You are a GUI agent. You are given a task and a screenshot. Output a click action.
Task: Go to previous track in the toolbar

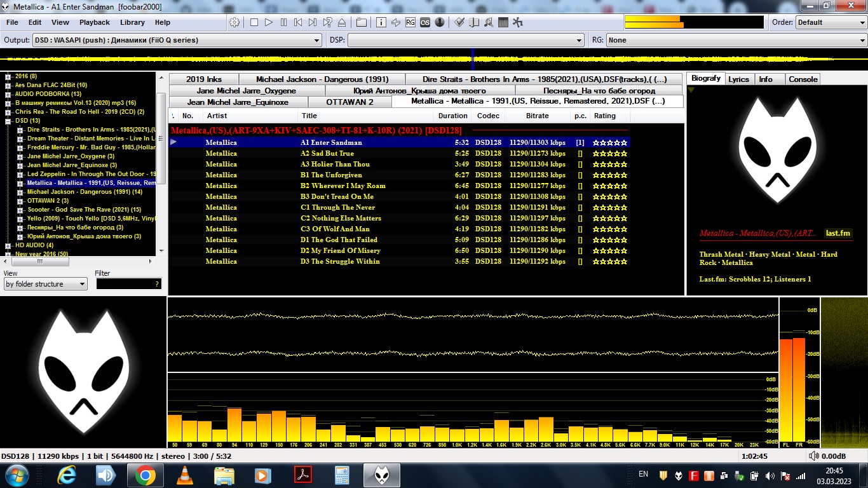298,22
